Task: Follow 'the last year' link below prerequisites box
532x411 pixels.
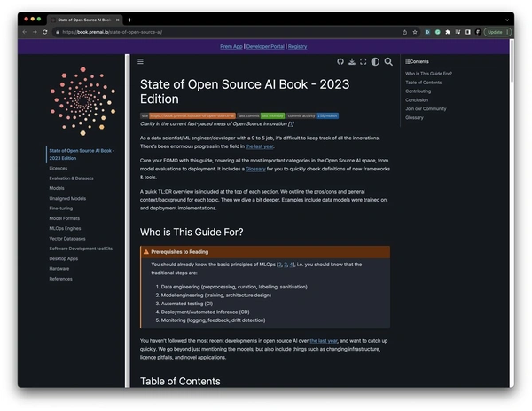Action: 324,341
